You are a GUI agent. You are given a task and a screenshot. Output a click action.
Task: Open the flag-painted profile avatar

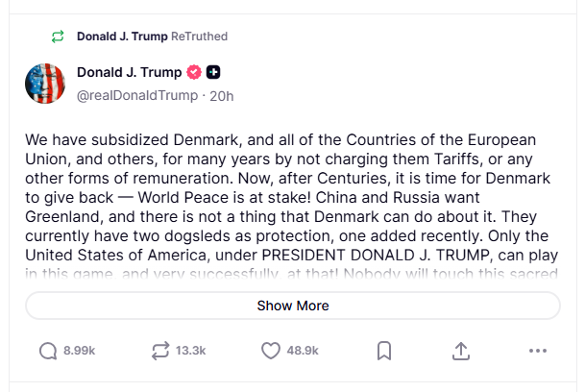45,84
